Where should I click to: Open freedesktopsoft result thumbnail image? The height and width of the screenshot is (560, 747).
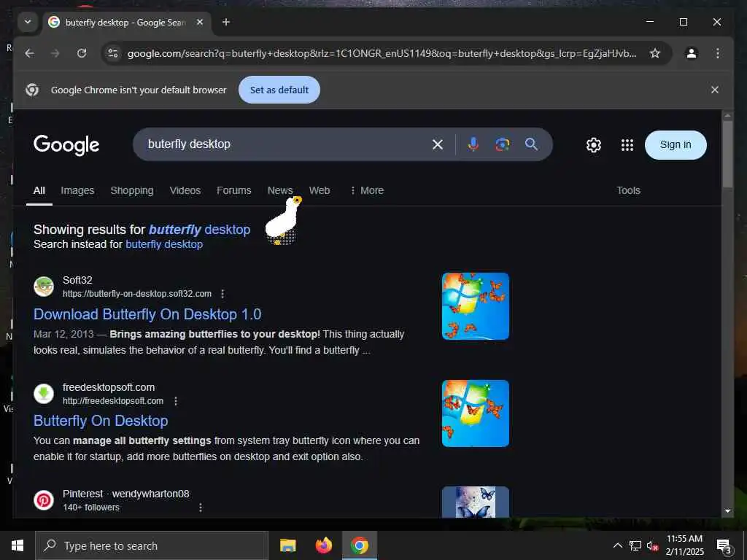476,413
